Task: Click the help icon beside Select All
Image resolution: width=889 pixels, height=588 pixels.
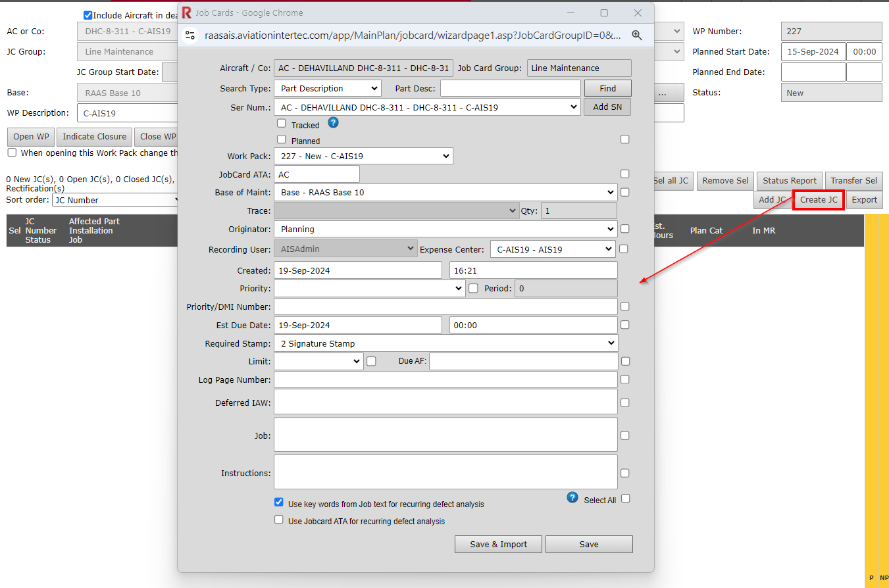Action: click(x=572, y=498)
